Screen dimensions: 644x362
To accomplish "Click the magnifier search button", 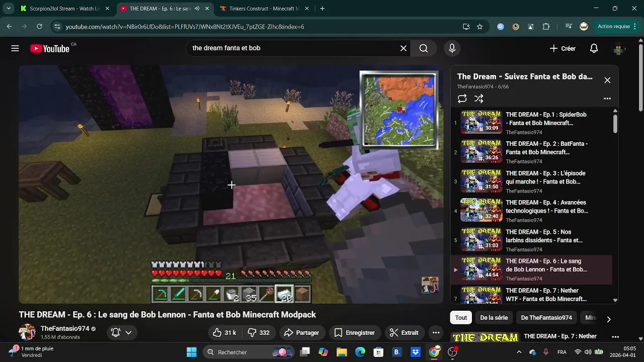I will point(424,48).
